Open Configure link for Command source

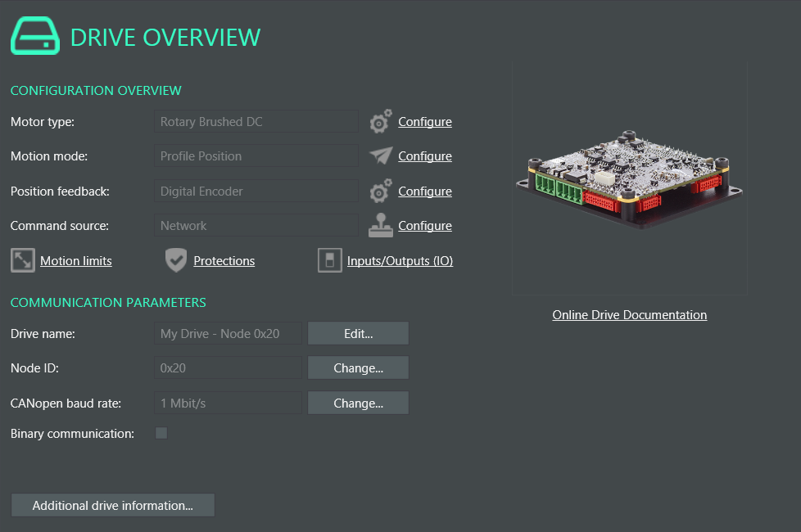[424, 226]
